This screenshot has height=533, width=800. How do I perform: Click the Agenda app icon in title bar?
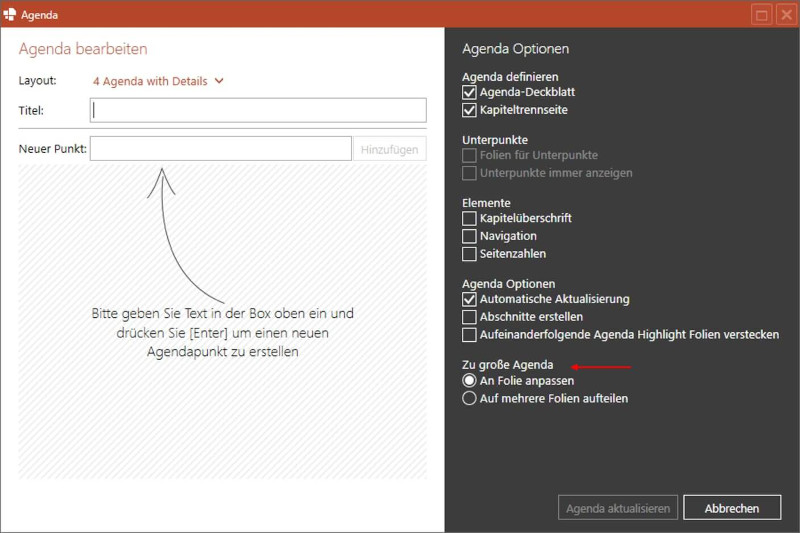(x=10, y=14)
